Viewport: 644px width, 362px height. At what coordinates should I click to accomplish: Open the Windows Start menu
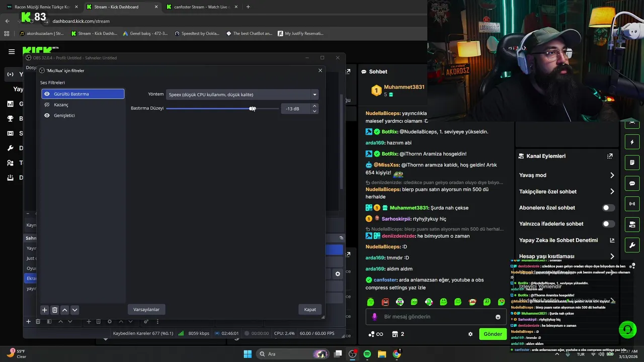[x=248, y=354]
